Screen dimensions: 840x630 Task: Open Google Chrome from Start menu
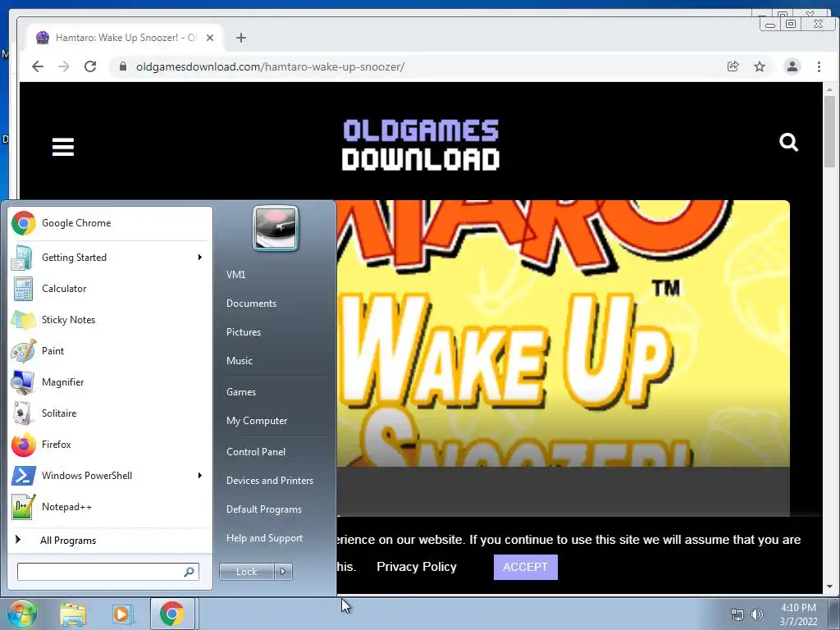(110, 223)
